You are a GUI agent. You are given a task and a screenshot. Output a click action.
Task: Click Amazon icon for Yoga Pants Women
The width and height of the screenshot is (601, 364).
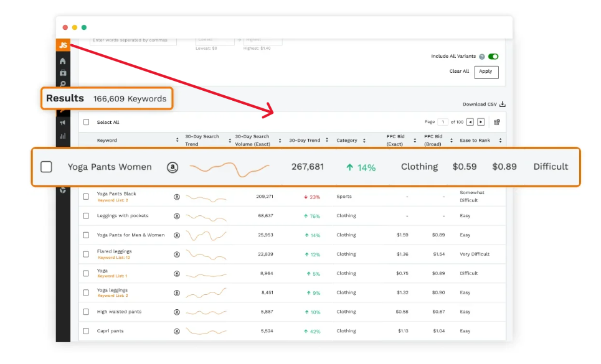(173, 167)
